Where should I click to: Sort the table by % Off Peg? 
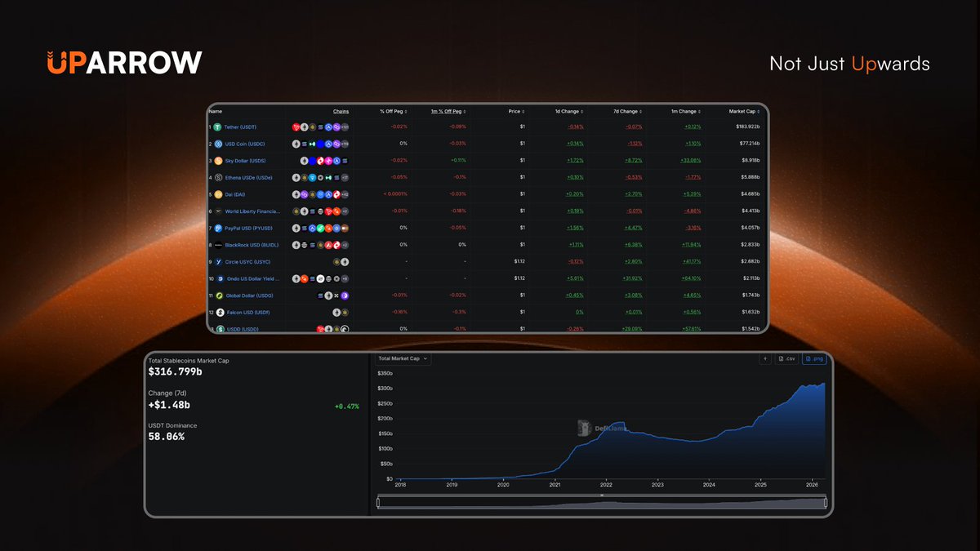[394, 111]
